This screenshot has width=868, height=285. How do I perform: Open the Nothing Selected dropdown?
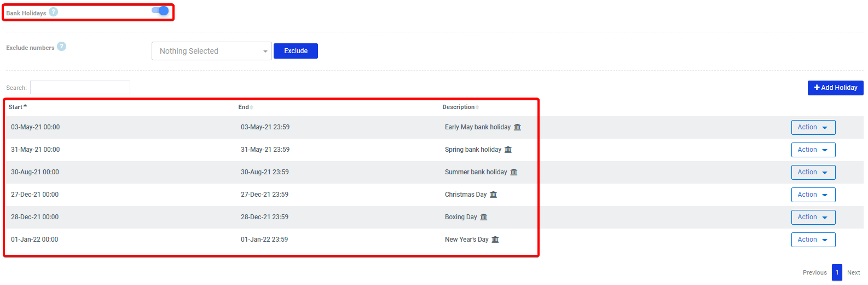point(212,51)
